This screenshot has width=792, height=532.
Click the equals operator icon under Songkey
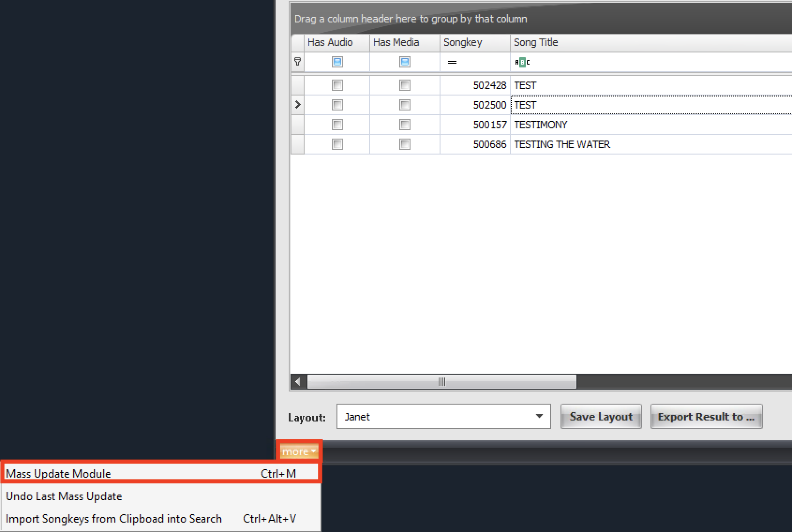tap(452, 62)
